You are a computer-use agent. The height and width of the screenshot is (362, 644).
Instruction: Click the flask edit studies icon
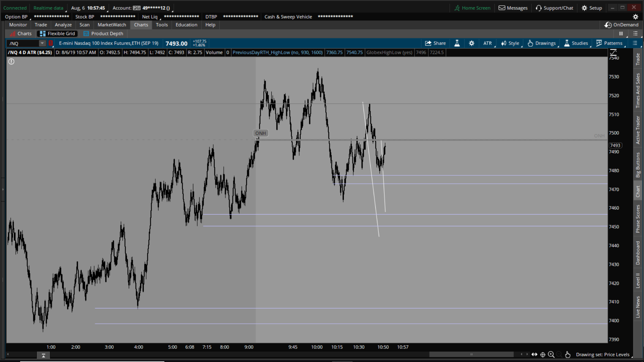(x=457, y=43)
